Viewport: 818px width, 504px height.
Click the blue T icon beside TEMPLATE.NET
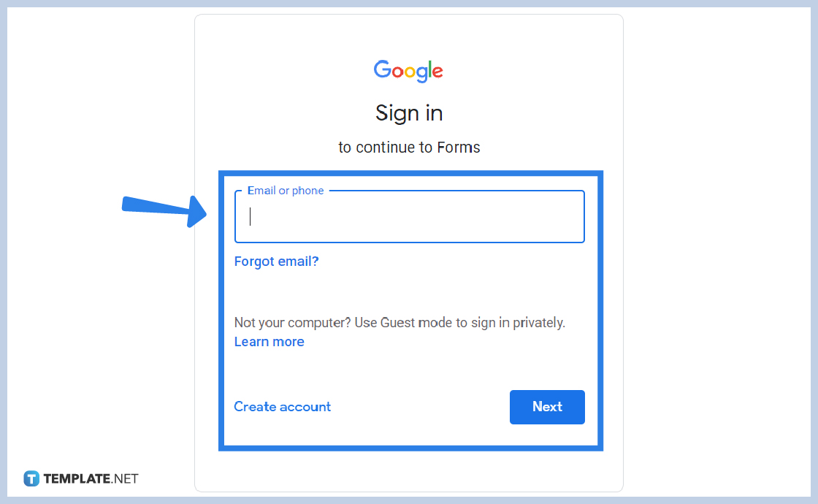tap(31, 478)
